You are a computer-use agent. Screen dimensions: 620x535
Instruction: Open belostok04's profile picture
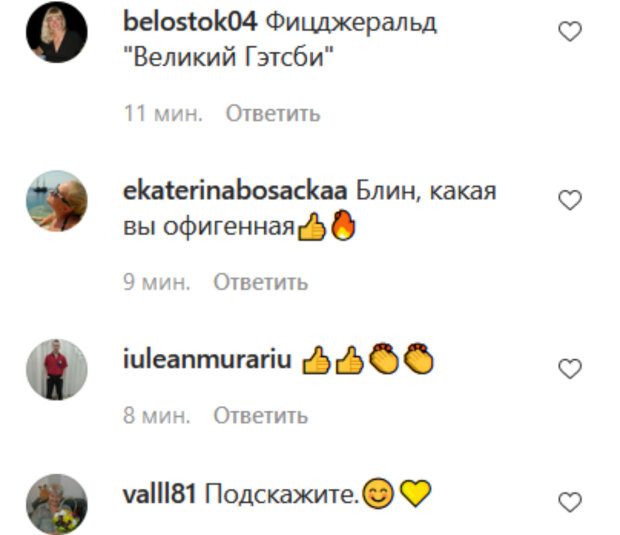tap(57, 32)
